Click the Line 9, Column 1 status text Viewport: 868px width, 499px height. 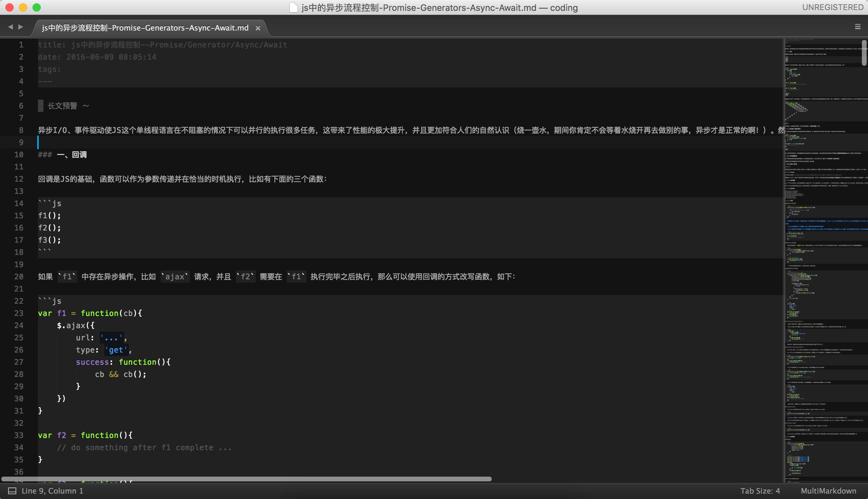coord(53,491)
